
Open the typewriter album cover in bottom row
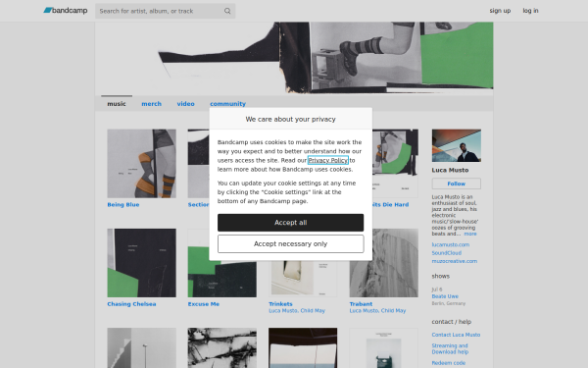click(x=383, y=347)
